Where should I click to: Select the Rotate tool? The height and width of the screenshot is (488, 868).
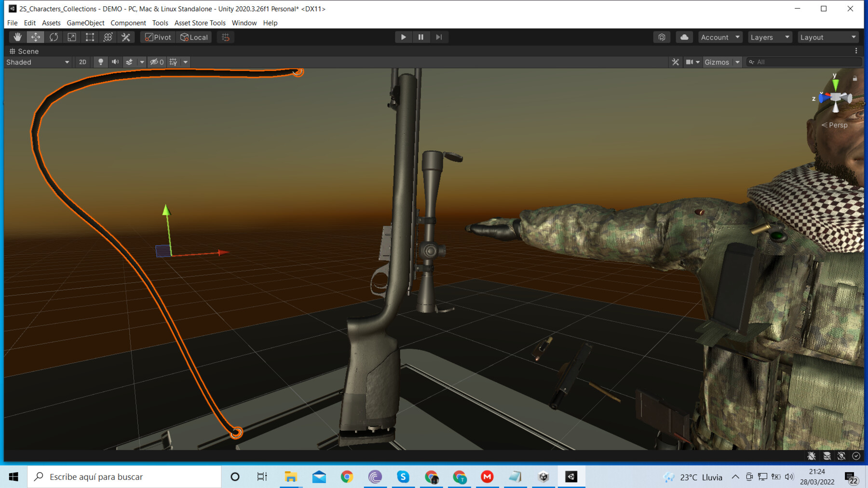click(x=54, y=37)
